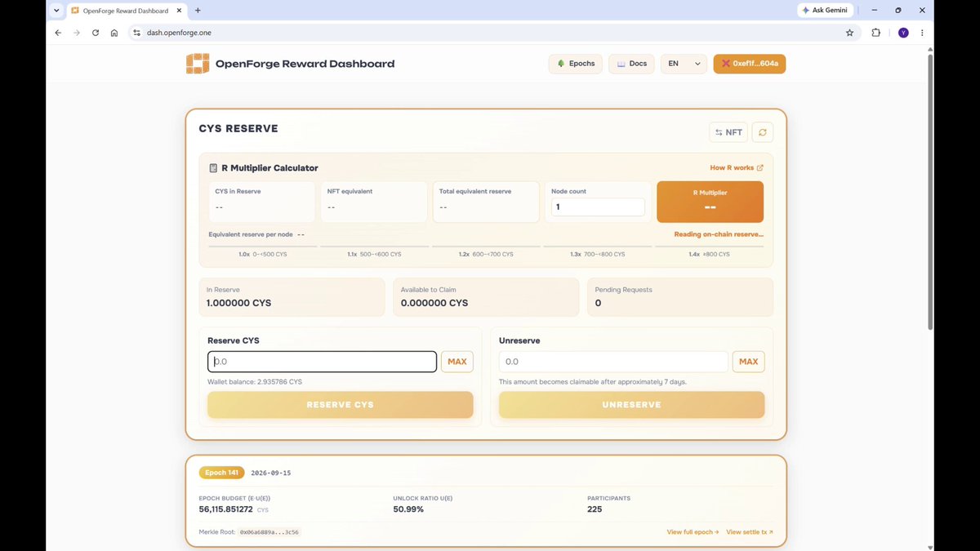Switch reserve mode with the NFT toggle
The height and width of the screenshot is (551, 980).
click(728, 132)
